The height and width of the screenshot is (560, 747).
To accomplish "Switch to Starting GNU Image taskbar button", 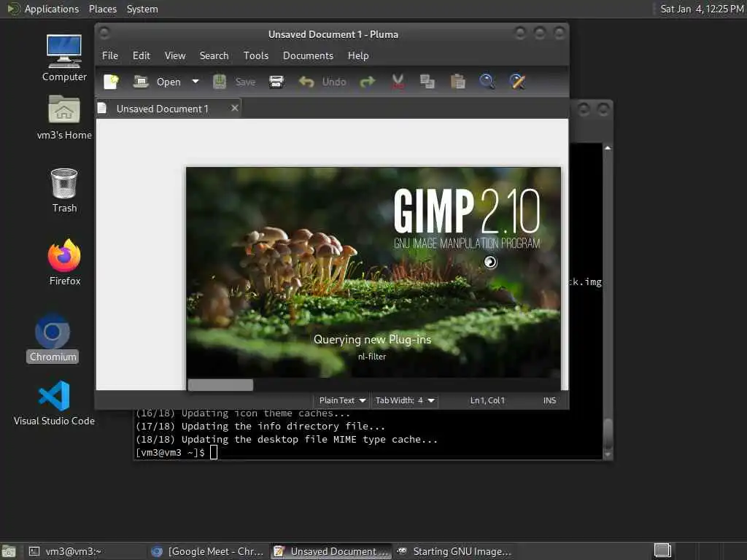I will click(454, 551).
